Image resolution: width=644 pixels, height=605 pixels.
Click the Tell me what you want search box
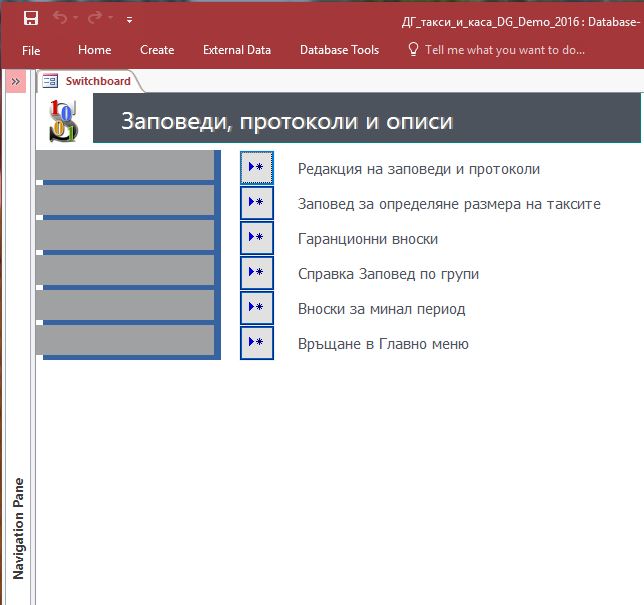coord(504,49)
